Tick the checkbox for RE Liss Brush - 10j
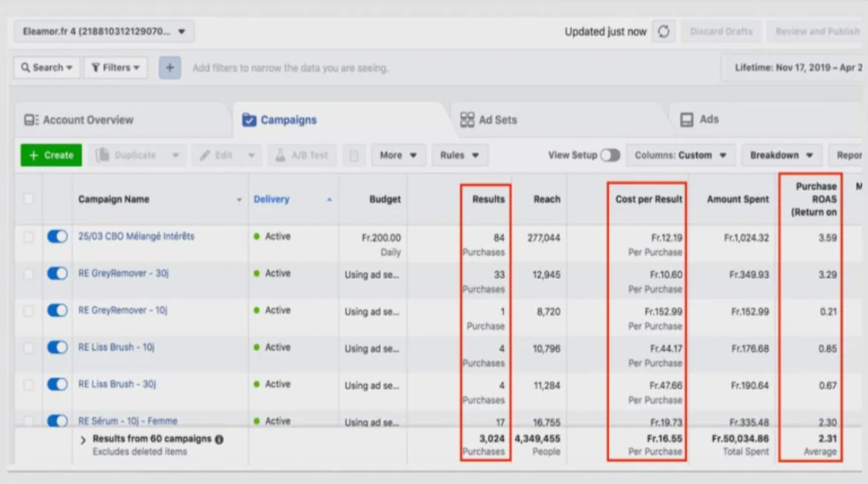This screenshot has width=868, height=484. (29, 348)
